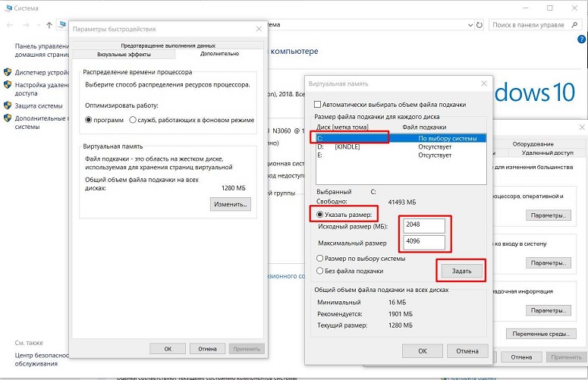
Task: Click the Изменить... button
Action: (x=230, y=204)
